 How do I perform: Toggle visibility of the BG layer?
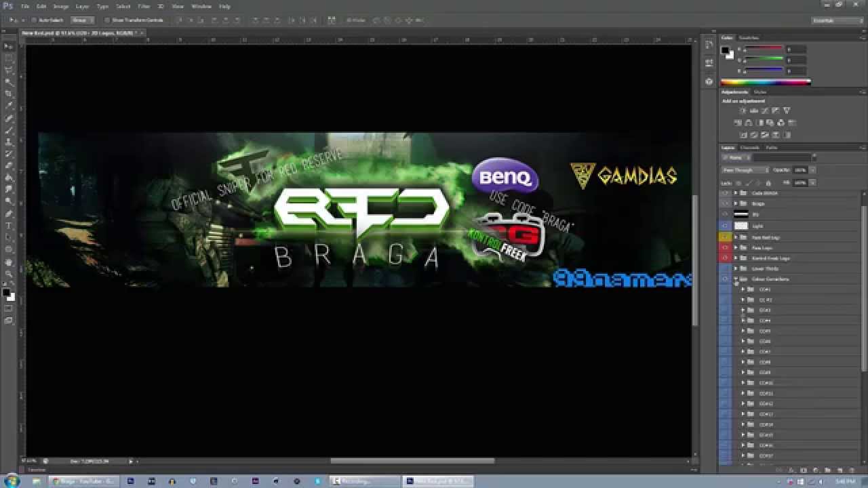tap(726, 214)
